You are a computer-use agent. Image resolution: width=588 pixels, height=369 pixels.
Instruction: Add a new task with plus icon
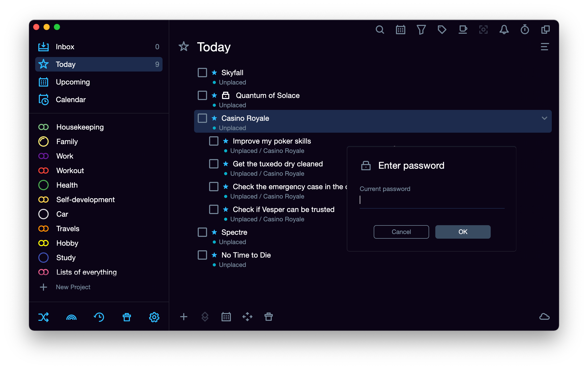(x=184, y=317)
